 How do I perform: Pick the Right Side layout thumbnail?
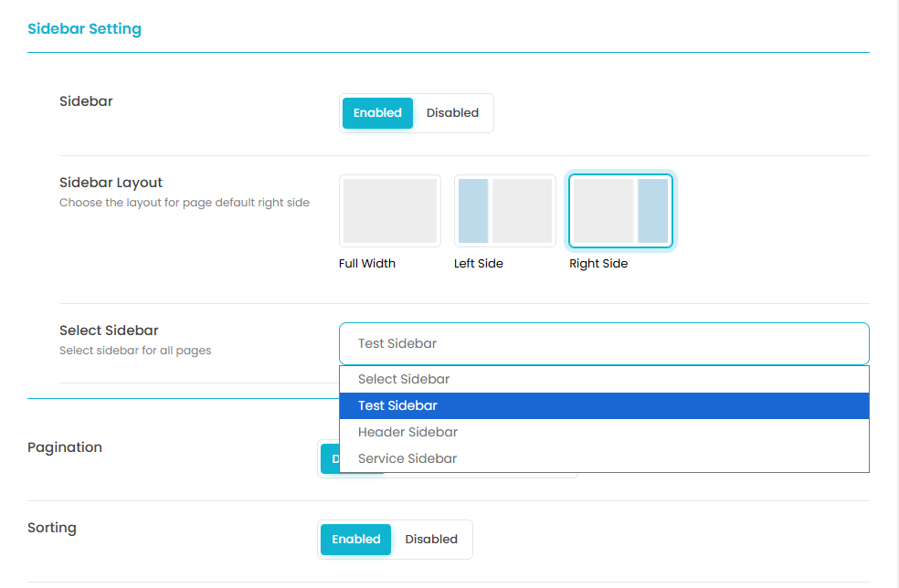[620, 211]
